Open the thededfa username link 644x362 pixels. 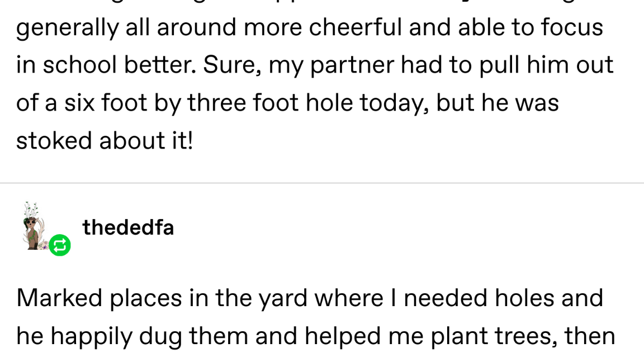tap(128, 227)
